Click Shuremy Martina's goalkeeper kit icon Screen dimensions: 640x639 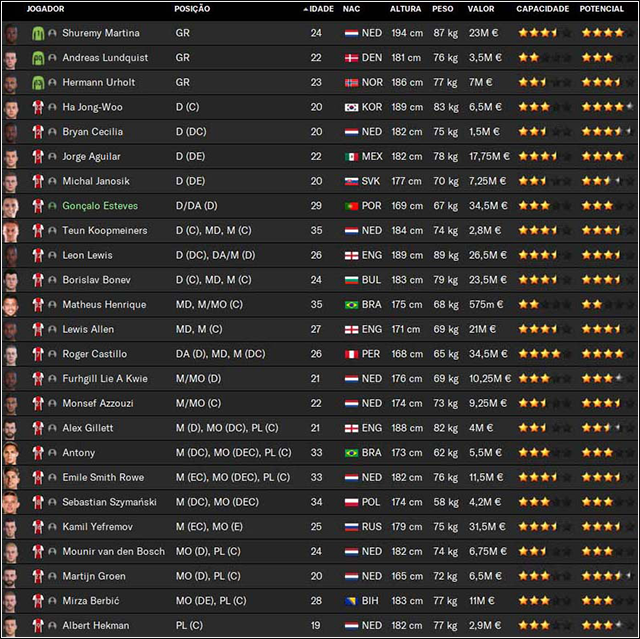click(38, 33)
